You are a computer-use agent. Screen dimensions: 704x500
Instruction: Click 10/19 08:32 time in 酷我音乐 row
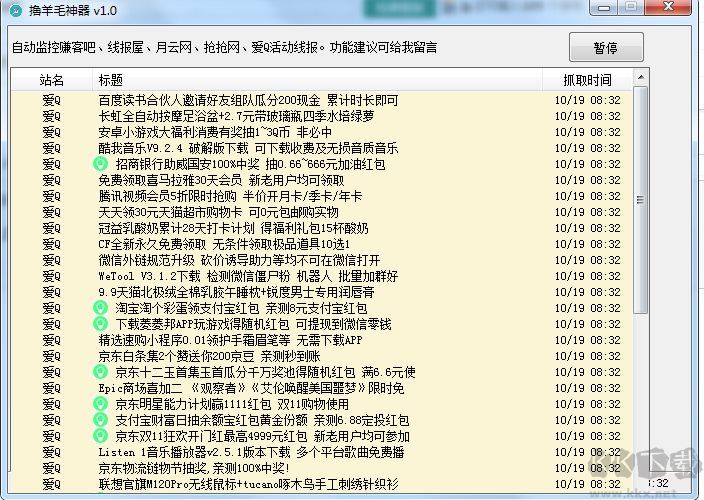point(588,148)
